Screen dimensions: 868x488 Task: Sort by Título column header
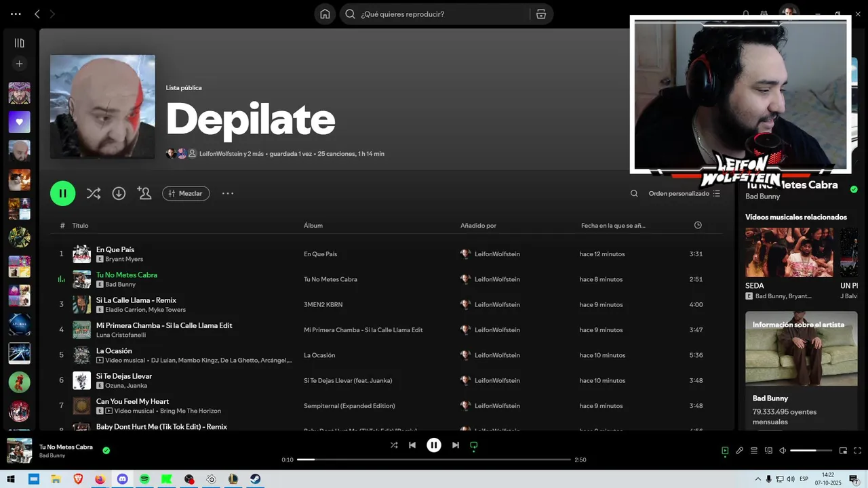click(x=80, y=226)
